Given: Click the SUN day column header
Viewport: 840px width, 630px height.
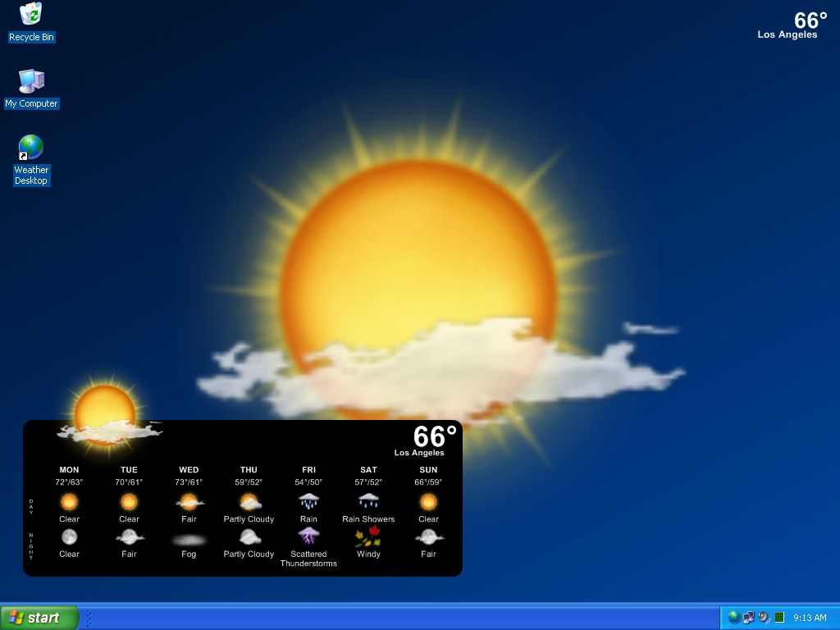Looking at the screenshot, I should 428,470.
